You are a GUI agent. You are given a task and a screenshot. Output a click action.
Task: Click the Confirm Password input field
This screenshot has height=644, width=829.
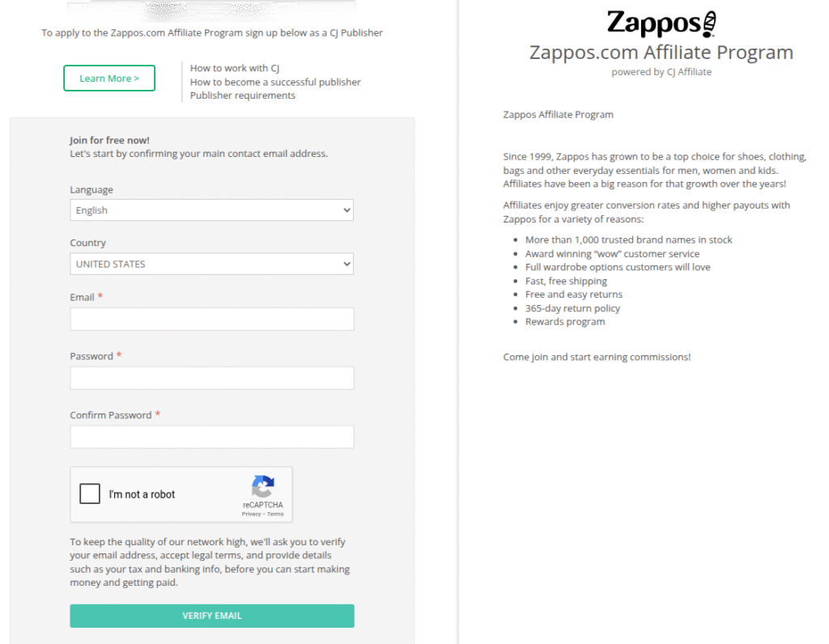pyautogui.click(x=211, y=436)
